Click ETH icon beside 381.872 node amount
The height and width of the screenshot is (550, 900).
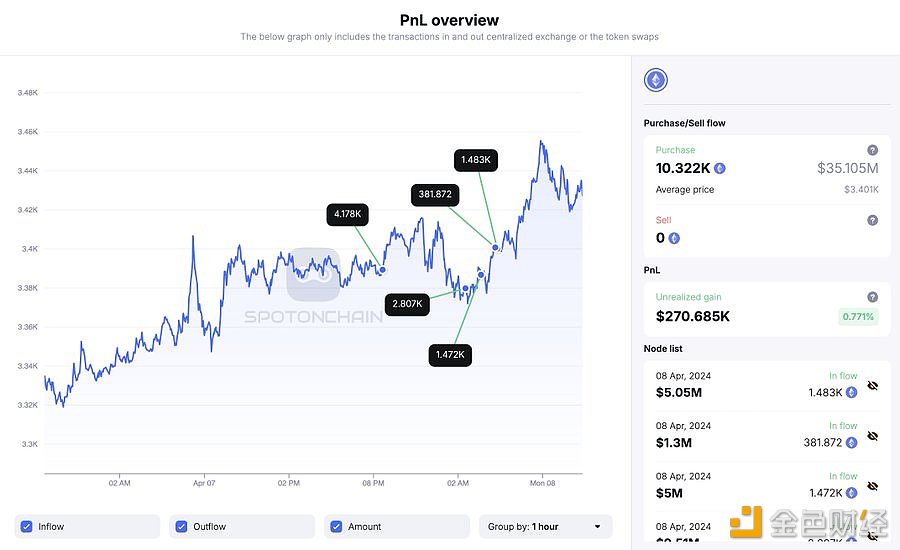(851, 442)
